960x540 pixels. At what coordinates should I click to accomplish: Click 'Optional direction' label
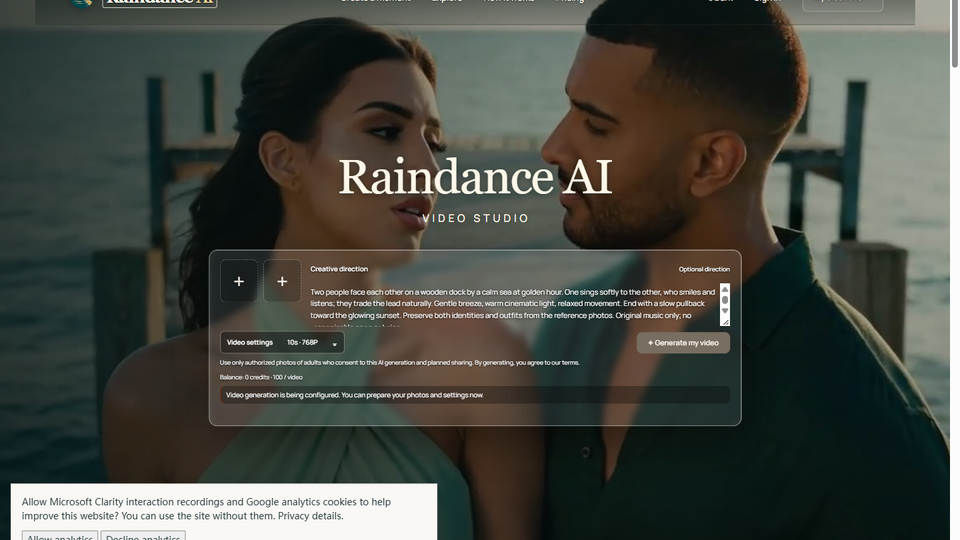click(x=704, y=269)
